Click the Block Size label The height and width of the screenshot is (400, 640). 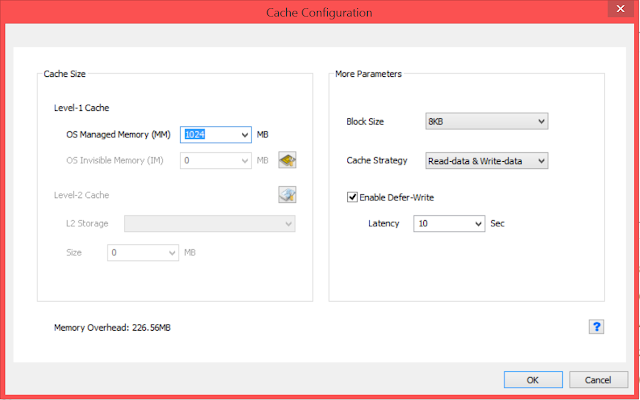pyautogui.click(x=365, y=122)
